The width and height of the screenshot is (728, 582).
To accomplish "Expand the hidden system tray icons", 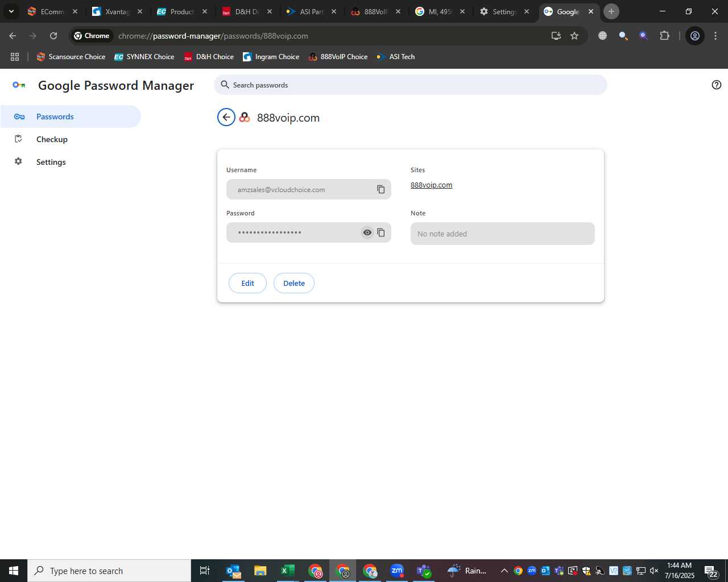I will point(504,571).
